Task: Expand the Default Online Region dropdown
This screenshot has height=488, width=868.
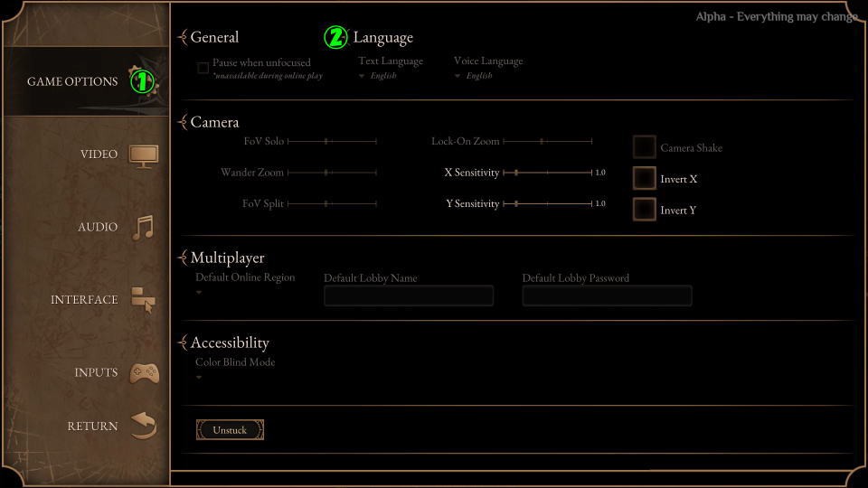Action: [x=199, y=292]
